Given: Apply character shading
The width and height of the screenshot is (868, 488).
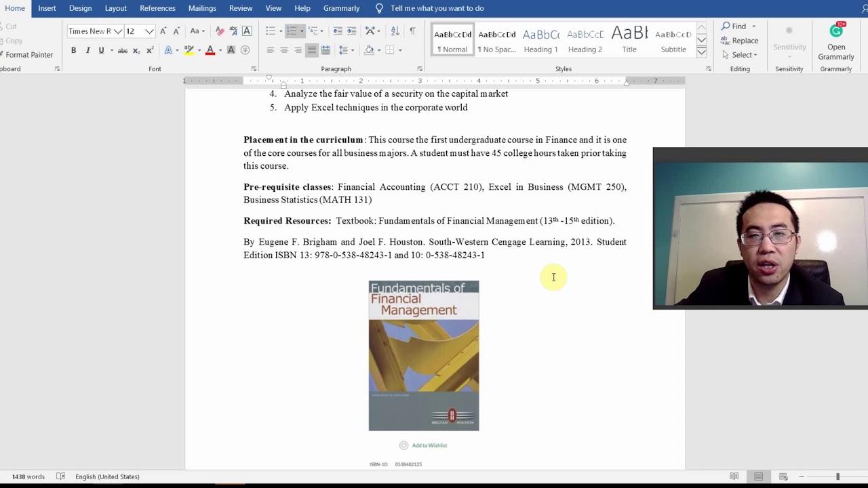Looking at the screenshot, I should [x=231, y=50].
